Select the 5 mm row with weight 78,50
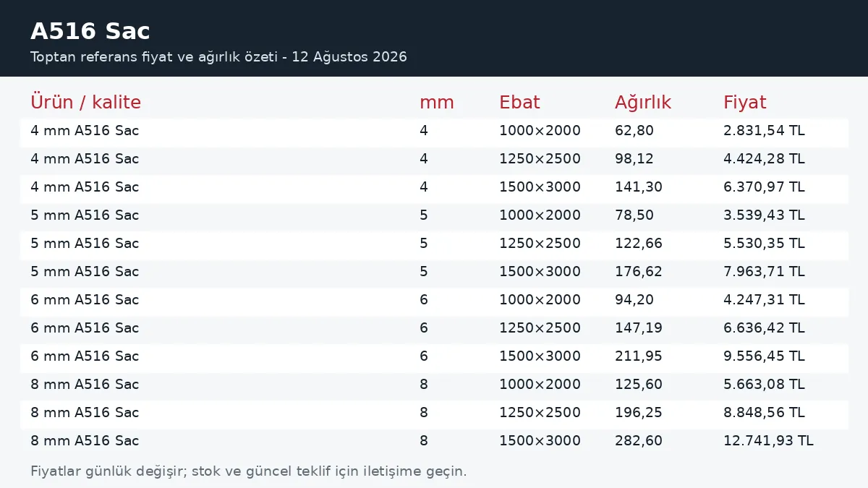868x488 pixels. pos(434,215)
